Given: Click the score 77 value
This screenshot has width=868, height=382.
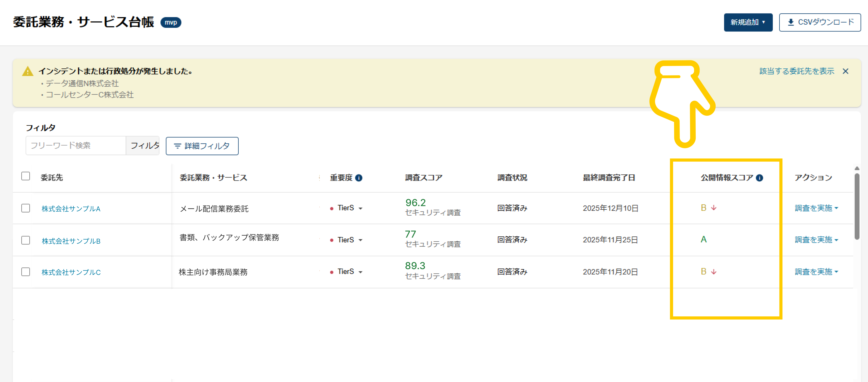Looking at the screenshot, I should click(x=410, y=234).
